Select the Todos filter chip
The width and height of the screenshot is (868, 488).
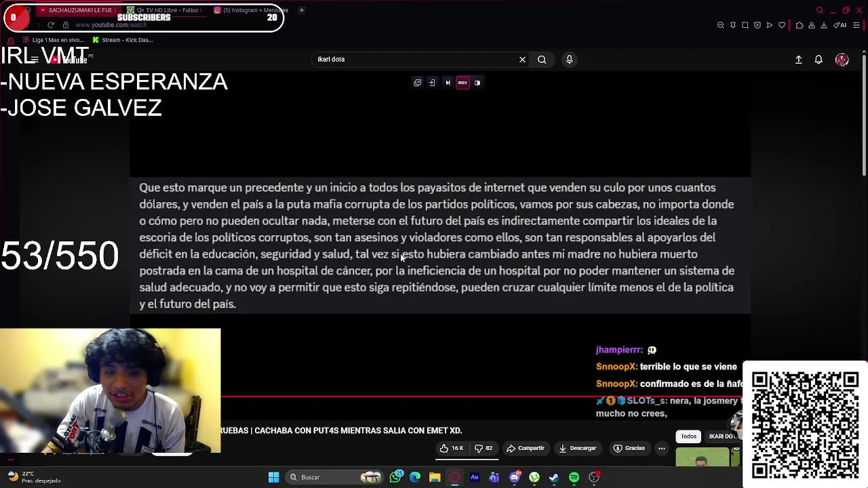pos(688,436)
